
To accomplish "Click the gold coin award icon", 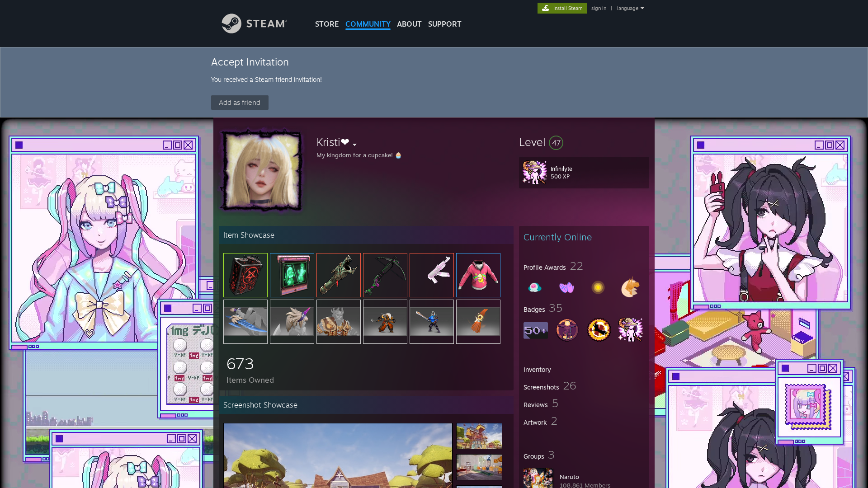I will [598, 287].
